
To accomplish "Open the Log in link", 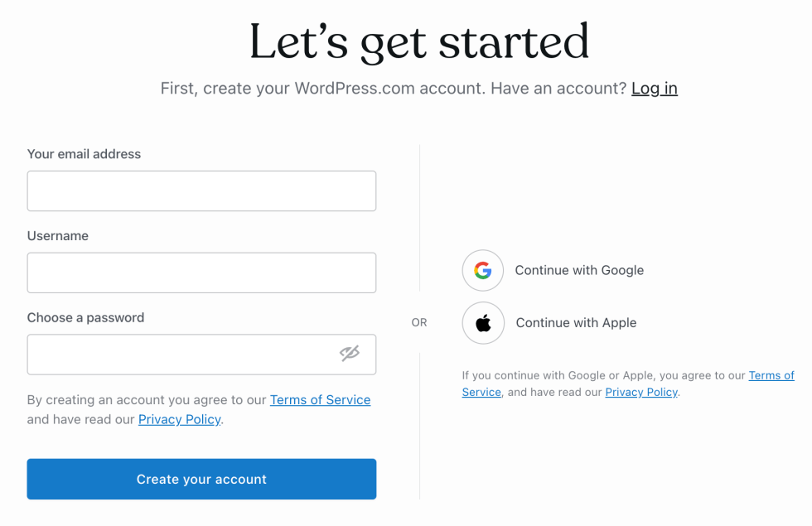I will point(654,89).
